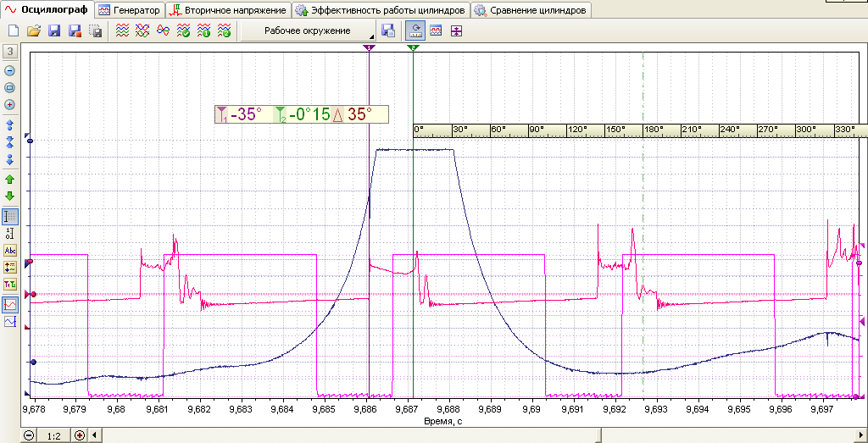The width and height of the screenshot is (868, 443).
Task: Click the yellow channel levels icon
Action: pyautogui.click(x=10, y=267)
